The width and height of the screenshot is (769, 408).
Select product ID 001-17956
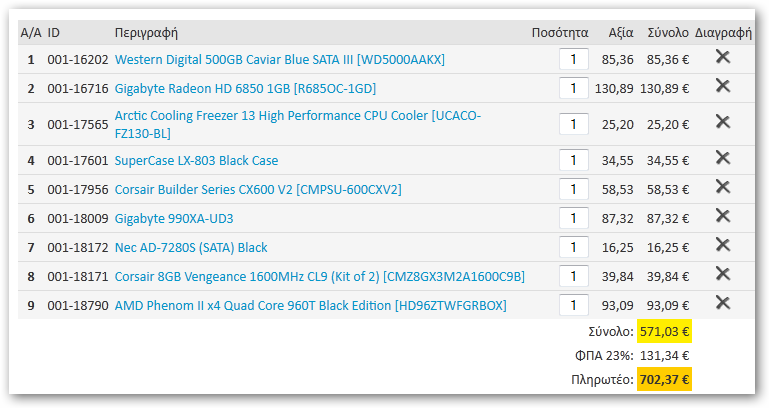[77, 190]
